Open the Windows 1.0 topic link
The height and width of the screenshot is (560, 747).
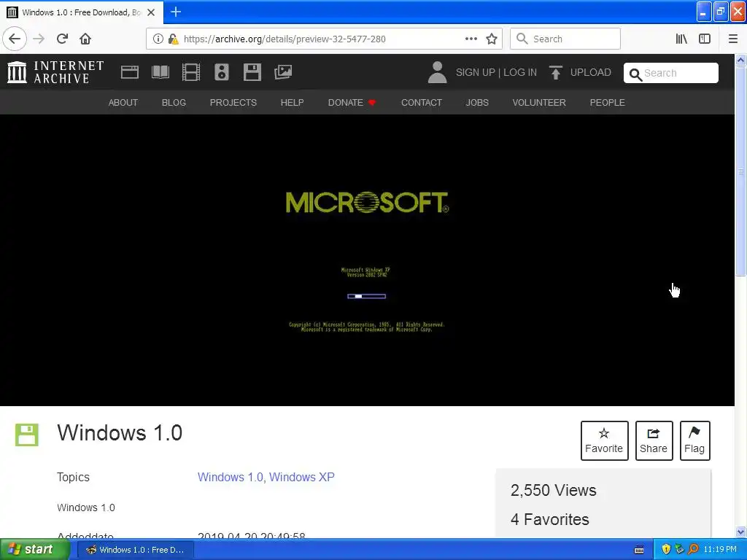(x=231, y=477)
